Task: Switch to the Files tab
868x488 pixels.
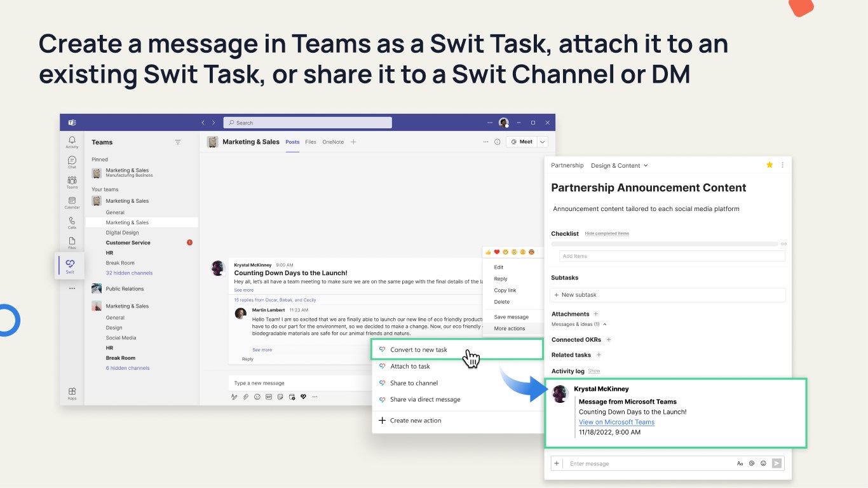Action: pyautogui.click(x=311, y=142)
